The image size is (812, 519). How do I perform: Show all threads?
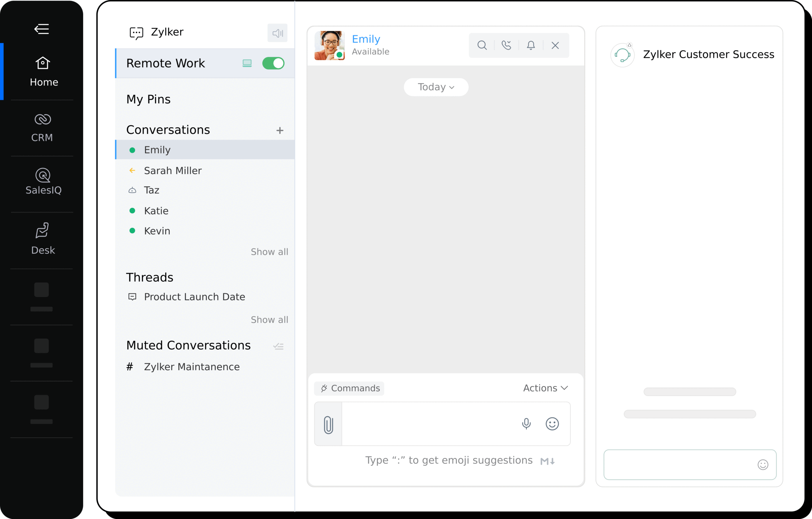point(269,320)
